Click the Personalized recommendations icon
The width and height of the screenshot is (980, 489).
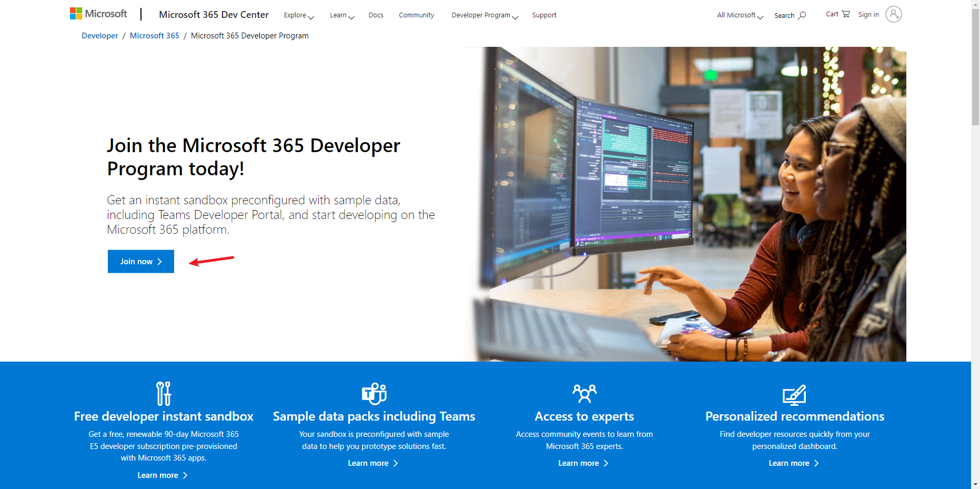click(794, 394)
